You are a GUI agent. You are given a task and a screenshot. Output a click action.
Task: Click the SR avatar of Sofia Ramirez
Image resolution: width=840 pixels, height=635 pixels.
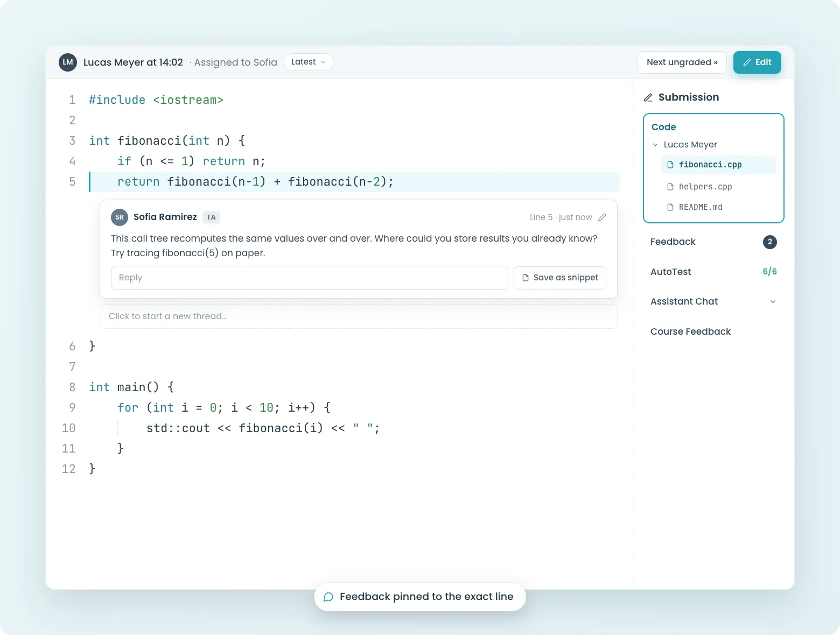coord(120,217)
